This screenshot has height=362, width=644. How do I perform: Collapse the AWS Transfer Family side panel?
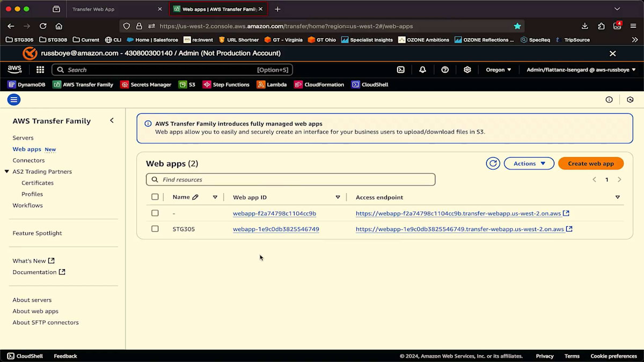pyautogui.click(x=112, y=121)
